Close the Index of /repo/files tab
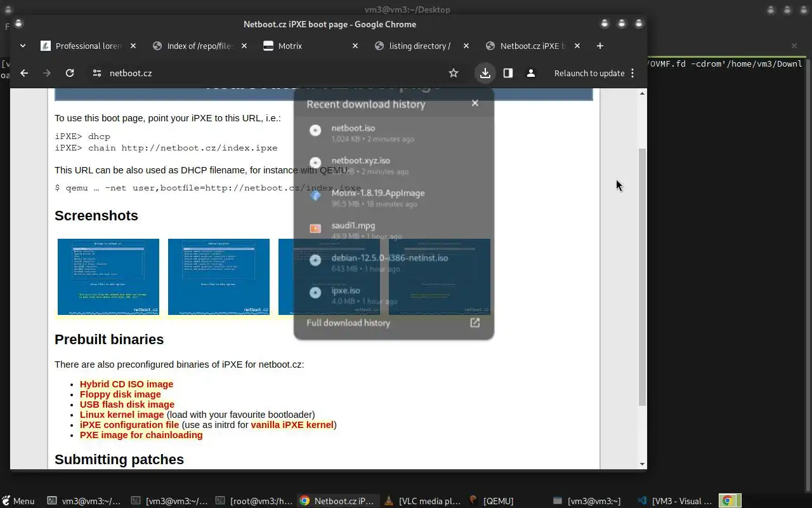 244,46
